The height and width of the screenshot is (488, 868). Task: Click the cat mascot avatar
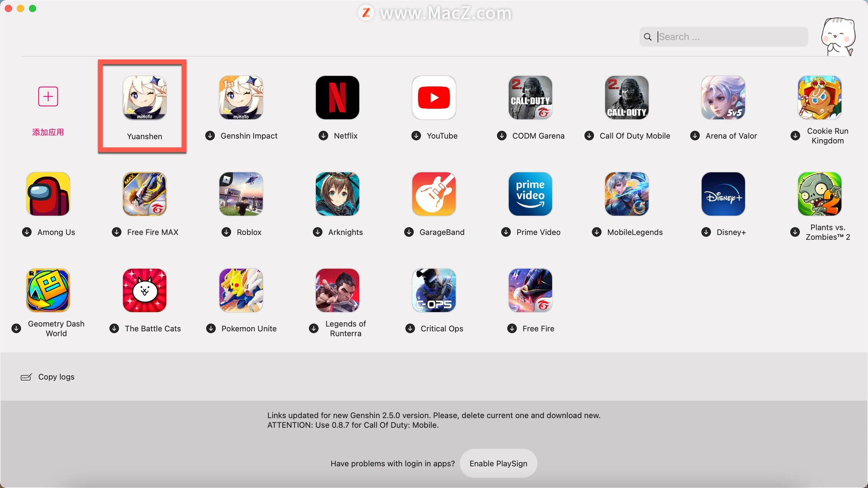pos(839,36)
